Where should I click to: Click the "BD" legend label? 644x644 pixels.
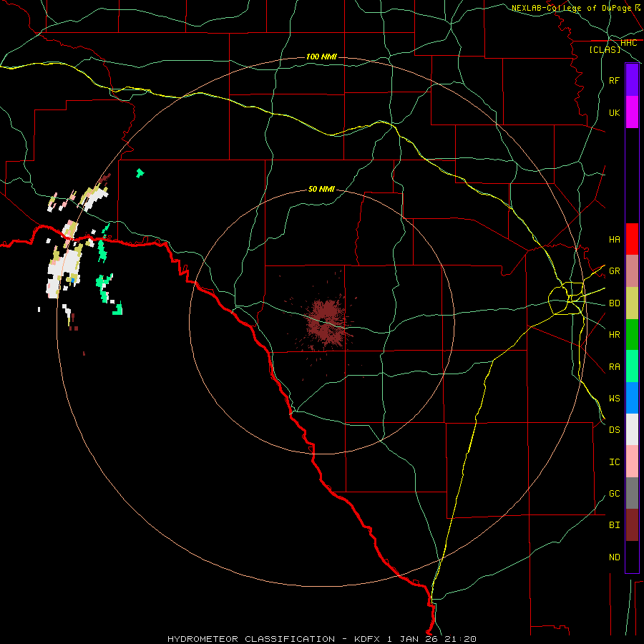click(615, 303)
